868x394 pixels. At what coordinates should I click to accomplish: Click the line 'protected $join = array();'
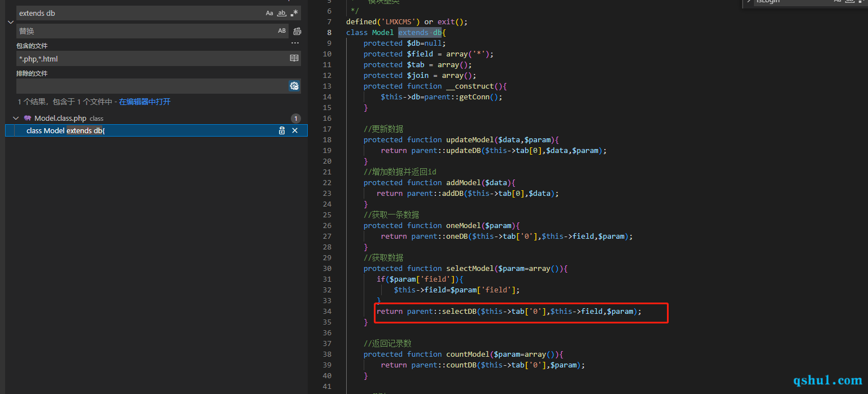420,76
